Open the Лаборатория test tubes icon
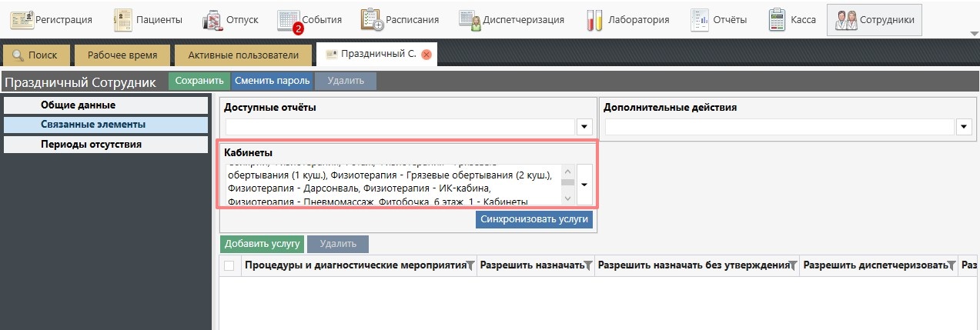Screen dimensions: 980x330 594,19
